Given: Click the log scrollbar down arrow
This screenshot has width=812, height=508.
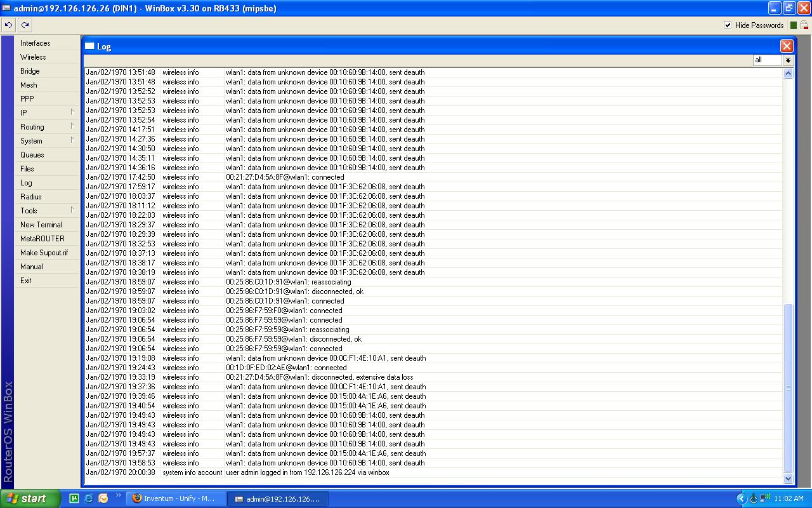Looking at the screenshot, I should [788, 478].
